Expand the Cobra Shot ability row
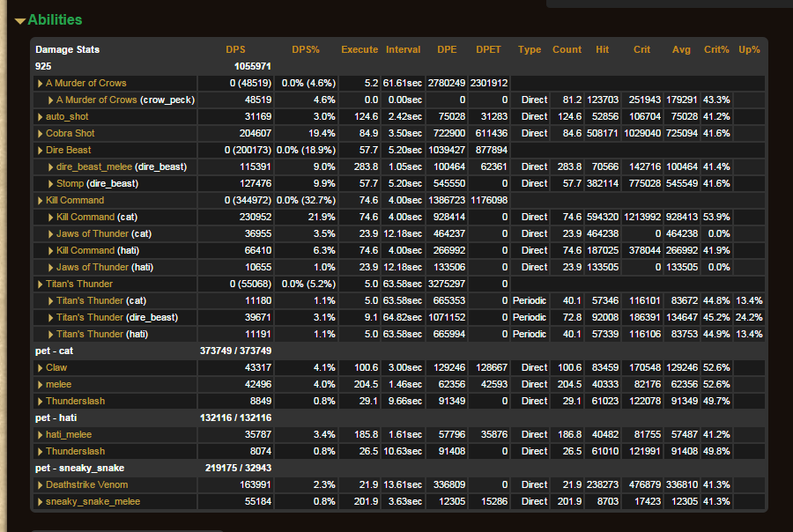 (x=70, y=133)
